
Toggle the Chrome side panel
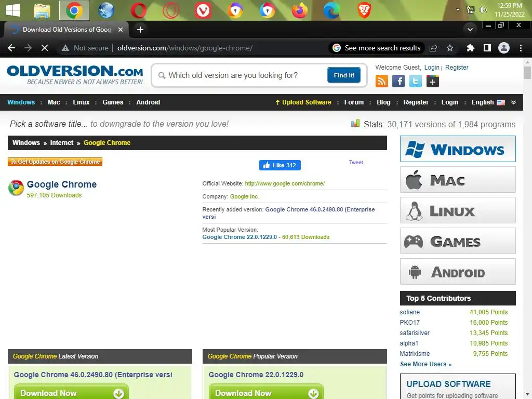(487, 48)
